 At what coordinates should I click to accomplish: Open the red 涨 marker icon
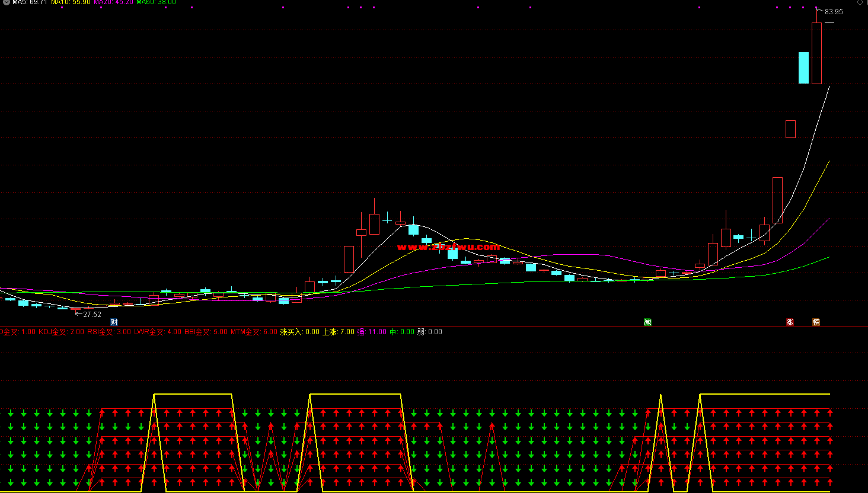tap(790, 322)
